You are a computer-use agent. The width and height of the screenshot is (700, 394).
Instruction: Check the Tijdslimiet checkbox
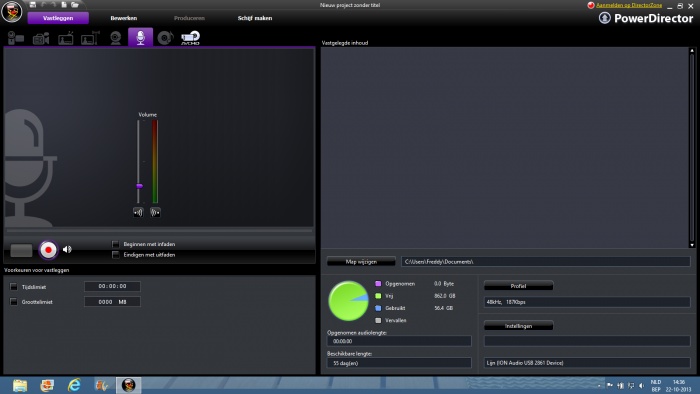14,287
